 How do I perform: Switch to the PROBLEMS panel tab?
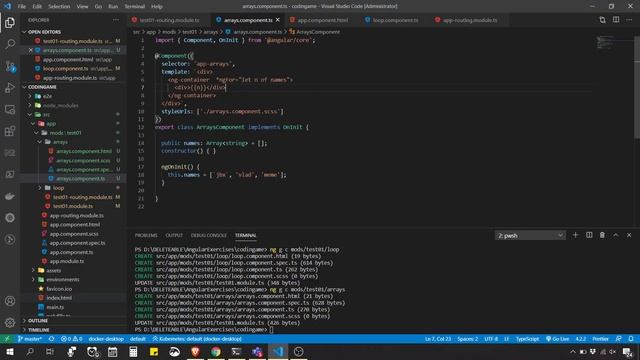pos(146,235)
